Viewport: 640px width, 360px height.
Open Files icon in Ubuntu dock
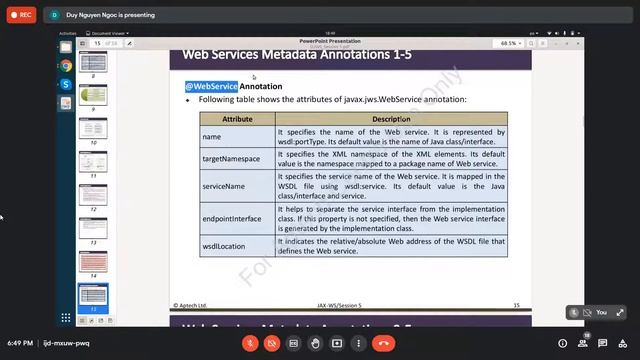(66, 47)
